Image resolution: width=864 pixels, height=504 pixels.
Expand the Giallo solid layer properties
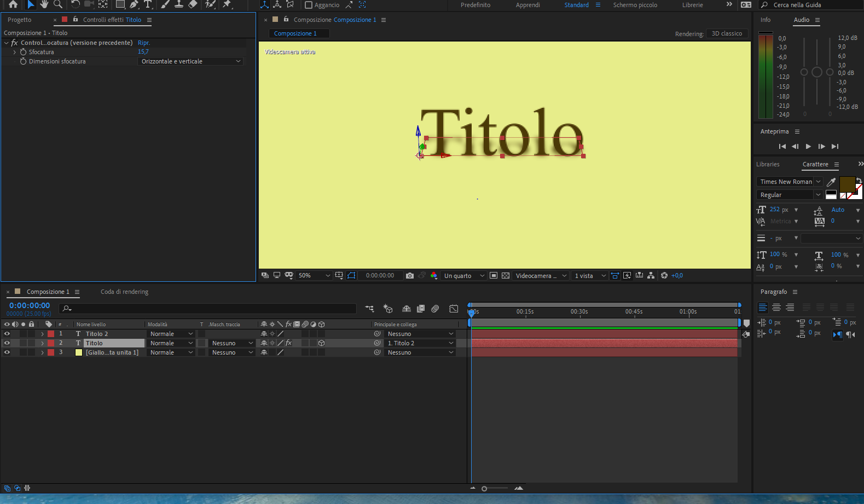click(42, 352)
